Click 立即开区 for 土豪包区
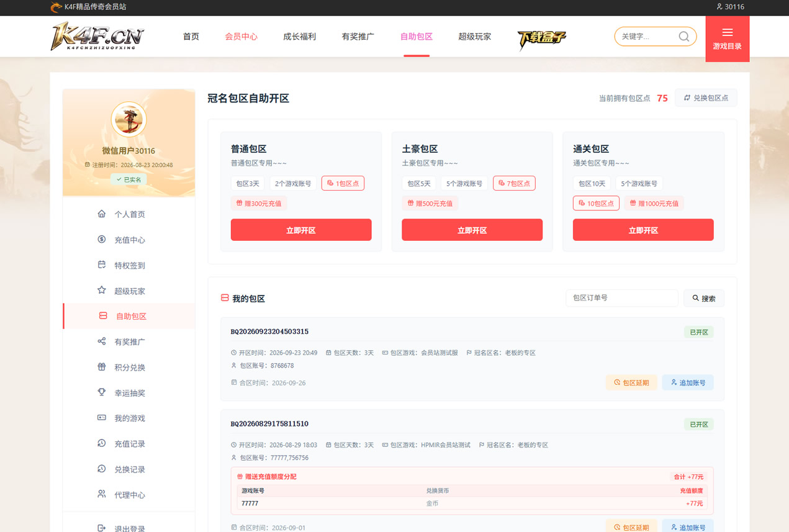This screenshot has width=789, height=532. pyautogui.click(x=472, y=230)
